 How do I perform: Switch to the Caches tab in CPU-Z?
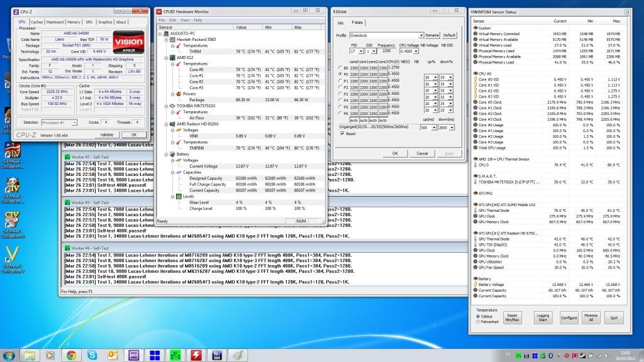[x=36, y=22]
